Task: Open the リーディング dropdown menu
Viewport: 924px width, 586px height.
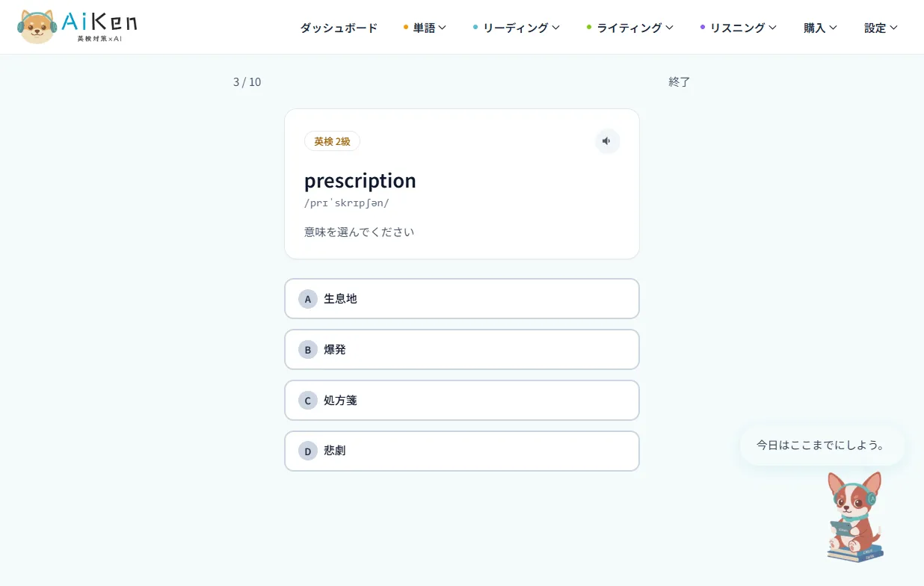Action: pos(517,28)
